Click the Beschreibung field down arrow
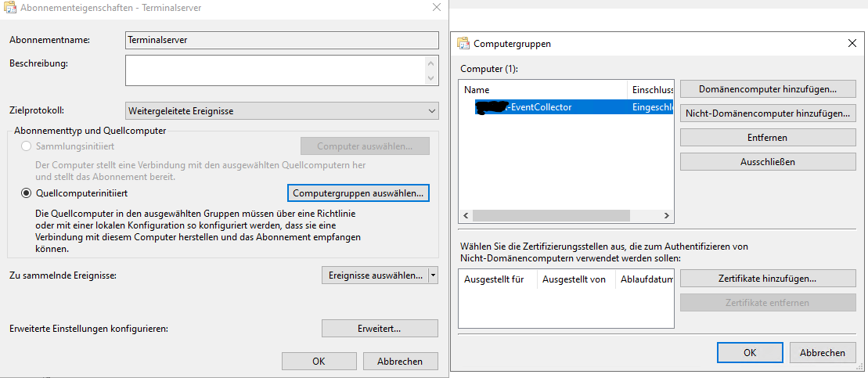The width and height of the screenshot is (868, 378). tap(431, 78)
